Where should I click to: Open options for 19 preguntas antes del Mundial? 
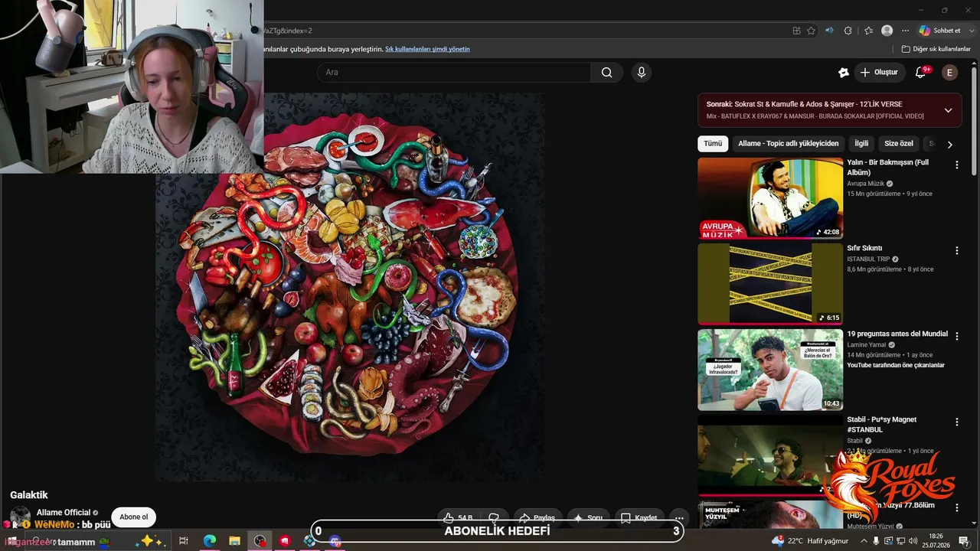pos(956,336)
